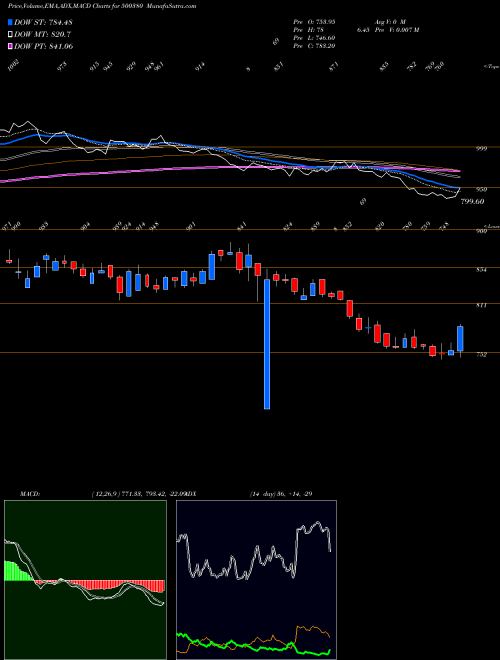Click the blue DOW ST legend square
Viewport: 500px width, 660px height.
click(10, 22)
